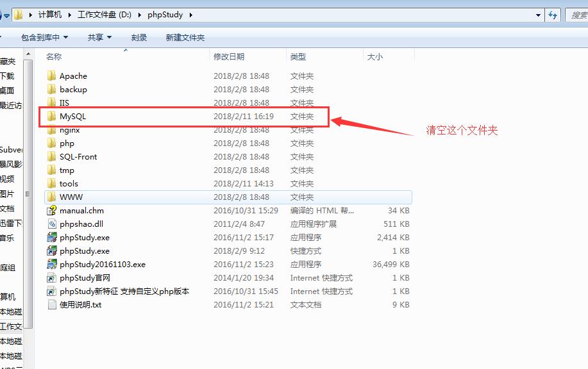The height and width of the screenshot is (369, 588).
Task: Click the folder icon in the address bar
Action: [19, 15]
